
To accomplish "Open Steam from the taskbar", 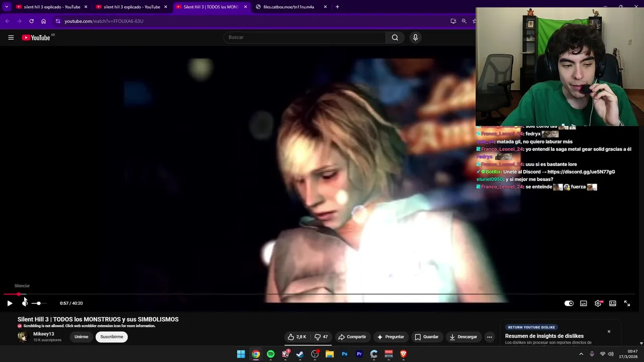I will (300, 354).
